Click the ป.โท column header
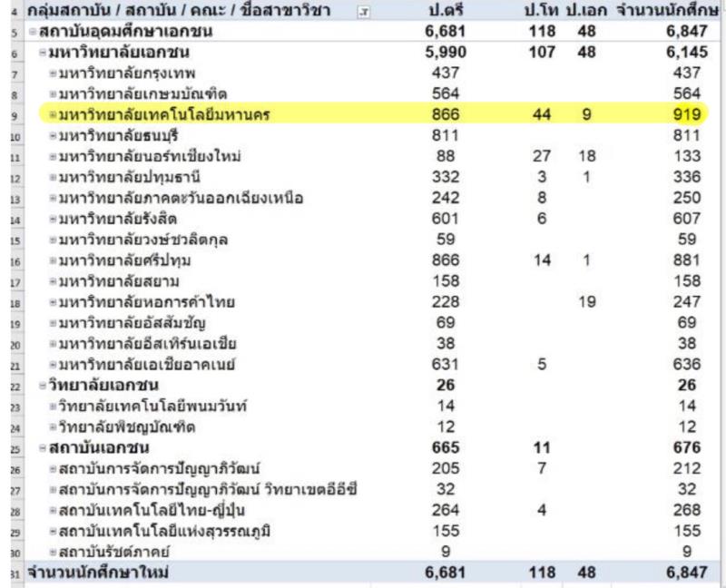726x588 pixels. tap(540, 12)
